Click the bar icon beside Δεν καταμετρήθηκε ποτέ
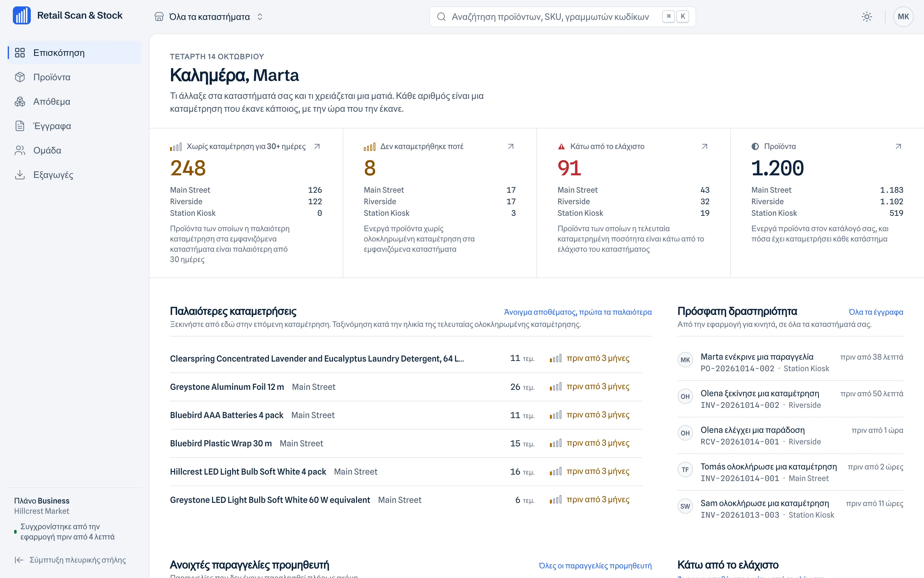The width and height of the screenshot is (924, 578). pyautogui.click(x=370, y=146)
